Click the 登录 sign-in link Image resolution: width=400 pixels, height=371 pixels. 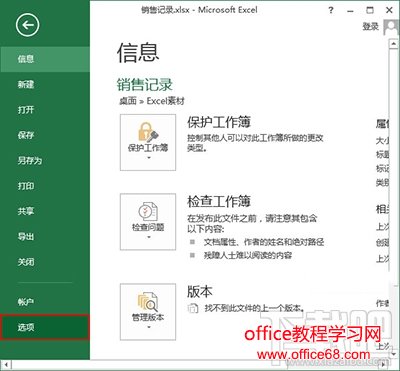(x=371, y=27)
